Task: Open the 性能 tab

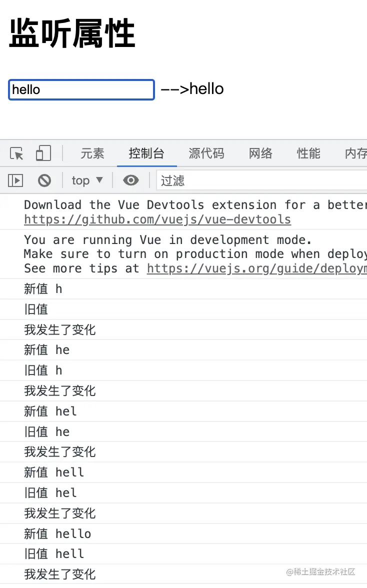Action: (308, 153)
